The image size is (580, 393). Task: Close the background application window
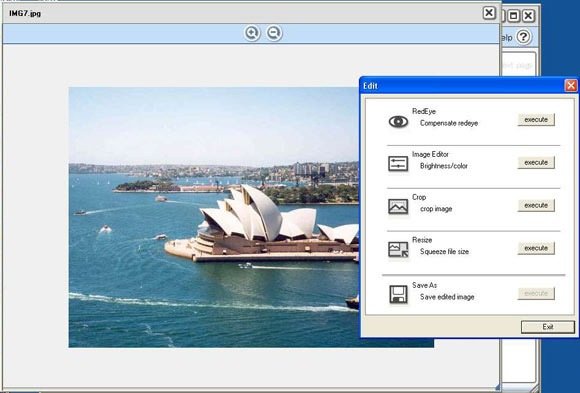(x=529, y=16)
